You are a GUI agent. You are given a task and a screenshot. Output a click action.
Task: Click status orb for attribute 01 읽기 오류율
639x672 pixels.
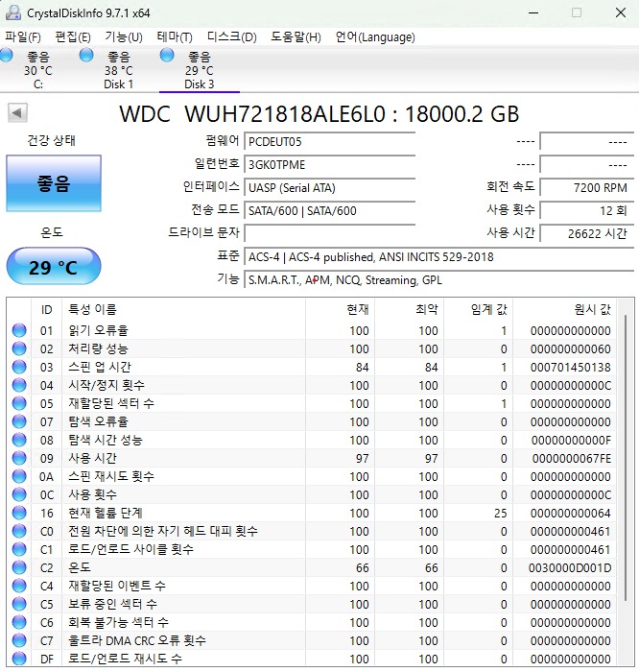(19, 330)
